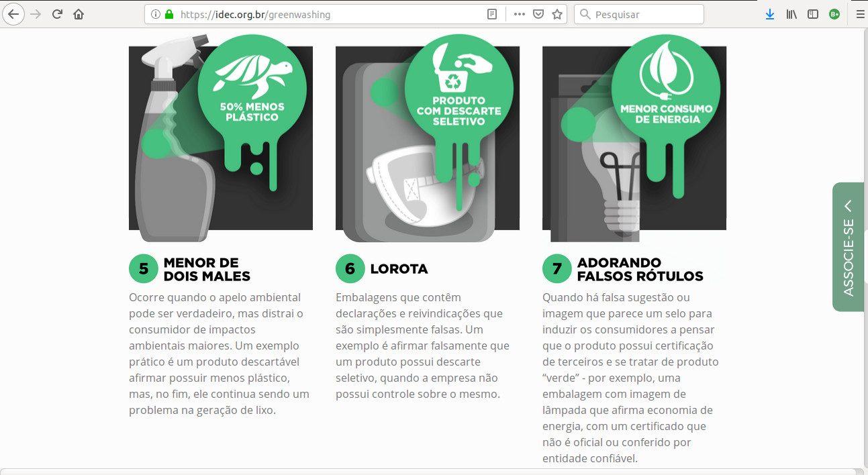Expand the ASSOCIE-SE side tab
Image resolution: width=868 pixels, height=475 pixels.
[x=848, y=247]
